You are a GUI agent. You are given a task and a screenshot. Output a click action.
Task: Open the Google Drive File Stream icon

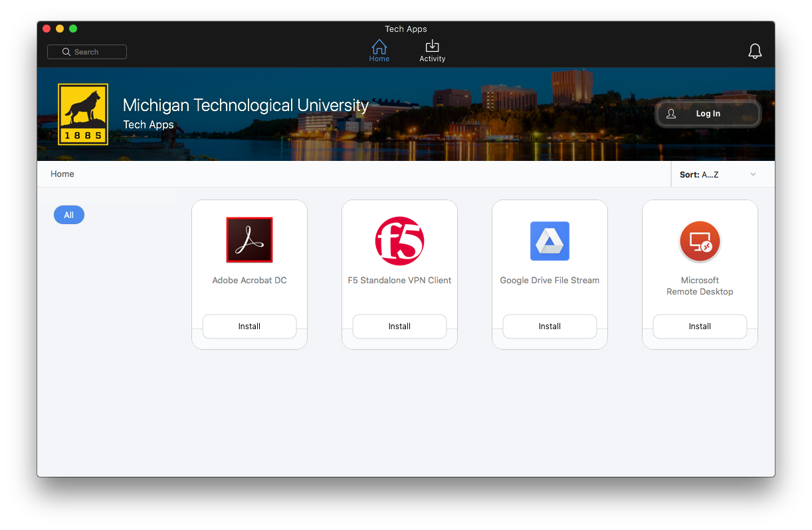click(x=550, y=241)
